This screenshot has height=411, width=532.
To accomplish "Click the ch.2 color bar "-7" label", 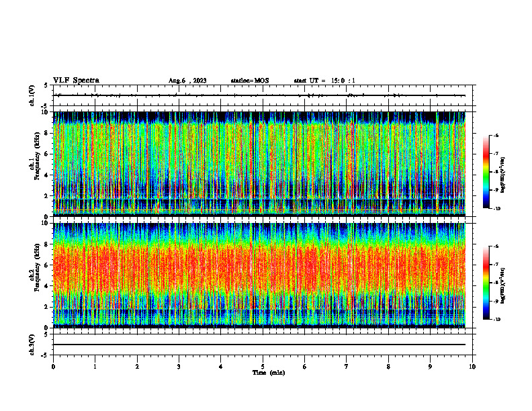I will [x=496, y=265].
